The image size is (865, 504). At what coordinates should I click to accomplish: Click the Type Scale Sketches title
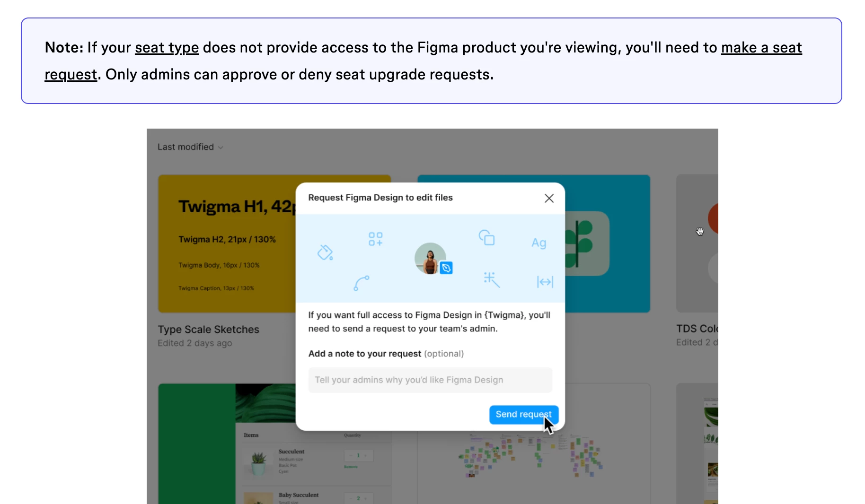209,330
